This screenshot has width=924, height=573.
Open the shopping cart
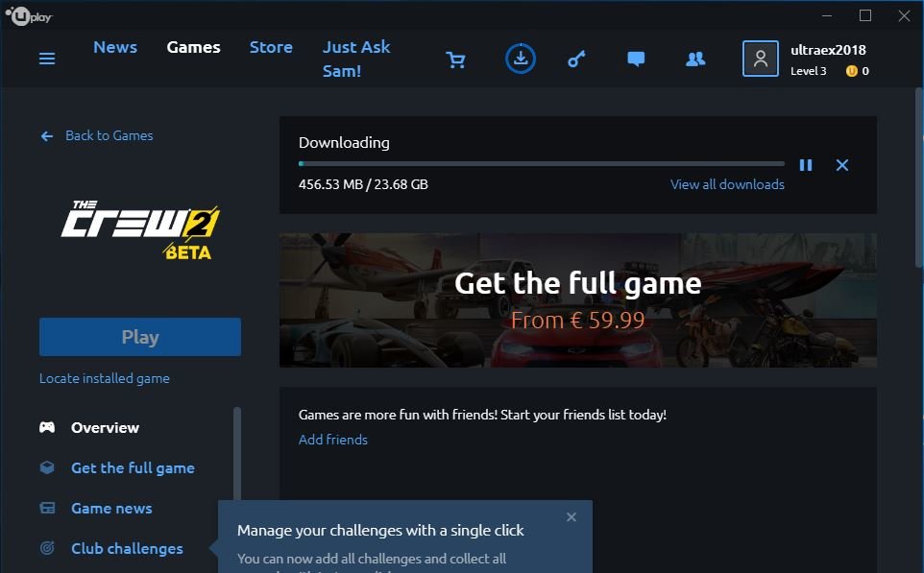coord(455,60)
